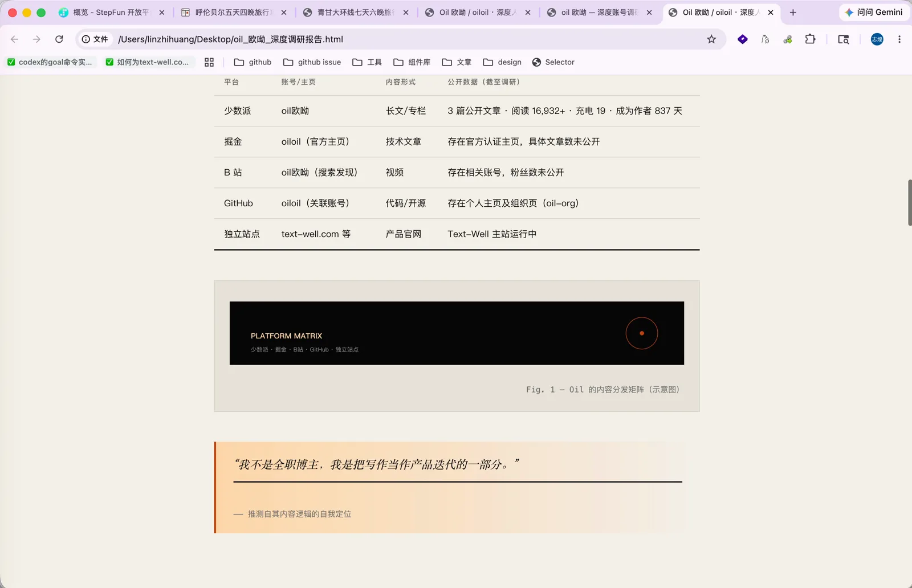Select the 少数派 table cell
The image size is (912, 588).
238,111
